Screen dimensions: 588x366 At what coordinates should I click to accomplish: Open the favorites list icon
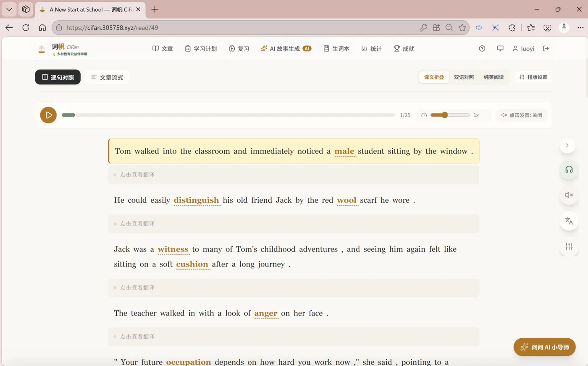pos(531,28)
